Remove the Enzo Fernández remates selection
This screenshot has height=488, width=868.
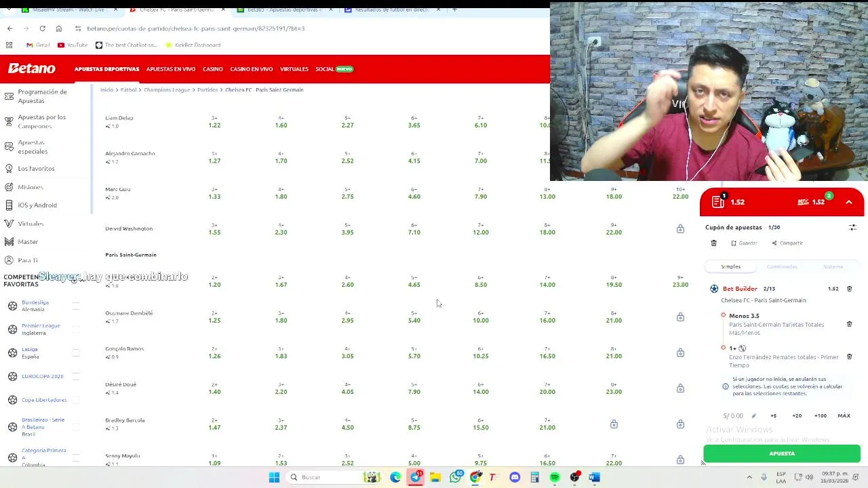(849, 357)
